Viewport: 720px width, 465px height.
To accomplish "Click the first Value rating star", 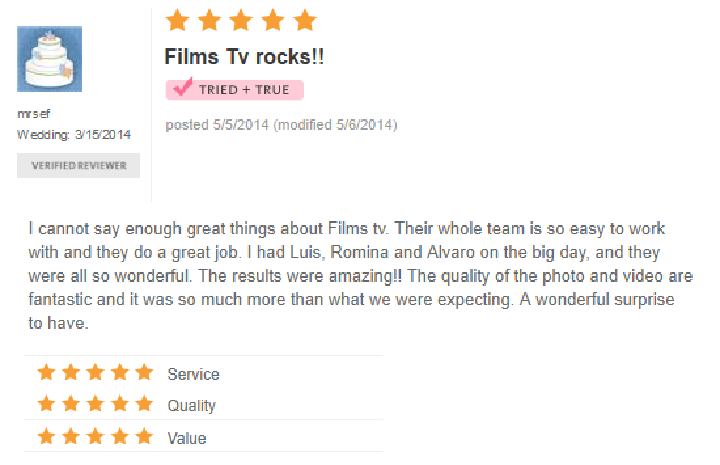I will click(46, 437).
